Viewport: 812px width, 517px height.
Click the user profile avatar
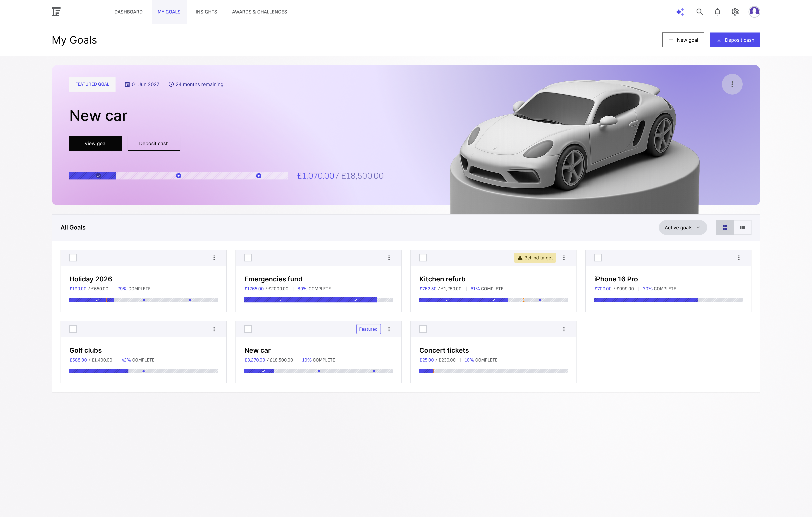[754, 12]
